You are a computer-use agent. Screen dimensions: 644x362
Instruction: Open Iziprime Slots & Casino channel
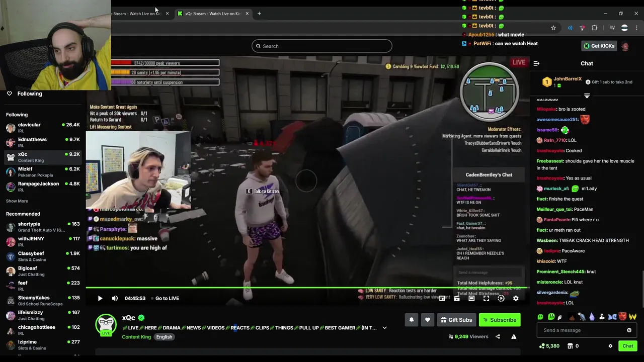click(43, 345)
